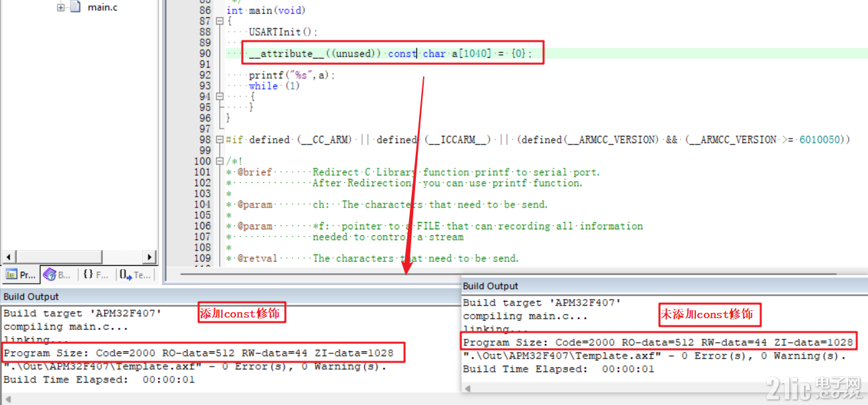The width and height of the screenshot is (868, 405).
Task: Click the Template.axf result line in left Build Output
Action: coord(195,367)
